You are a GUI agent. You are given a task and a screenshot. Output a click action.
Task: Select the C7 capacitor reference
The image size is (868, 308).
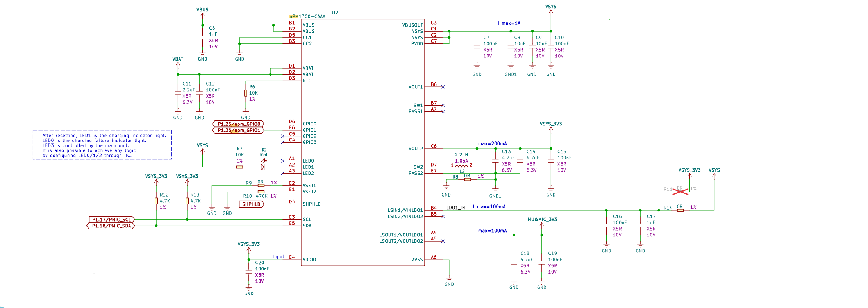click(486, 38)
